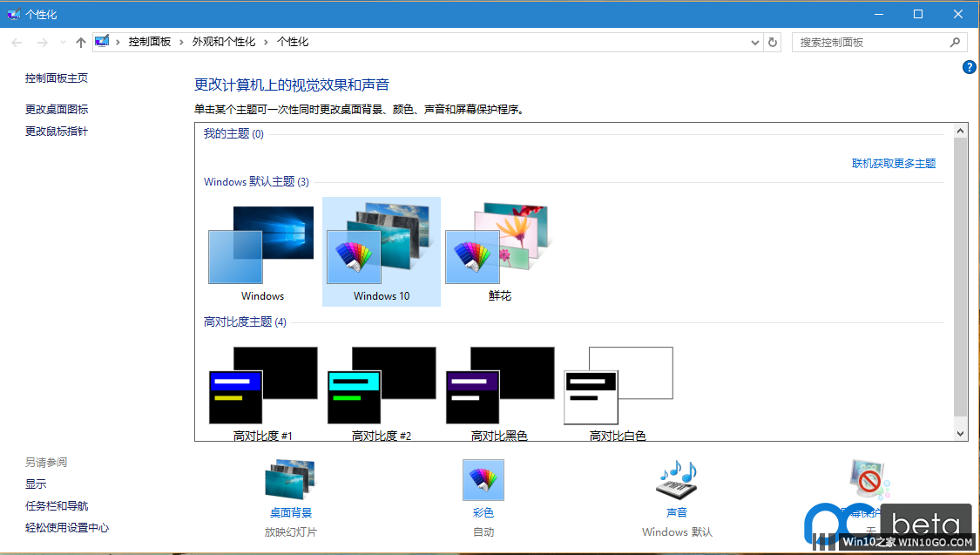This screenshot has width=980, height=555.
Task: Click the search magnifier icon
Action: click(955, 42)
